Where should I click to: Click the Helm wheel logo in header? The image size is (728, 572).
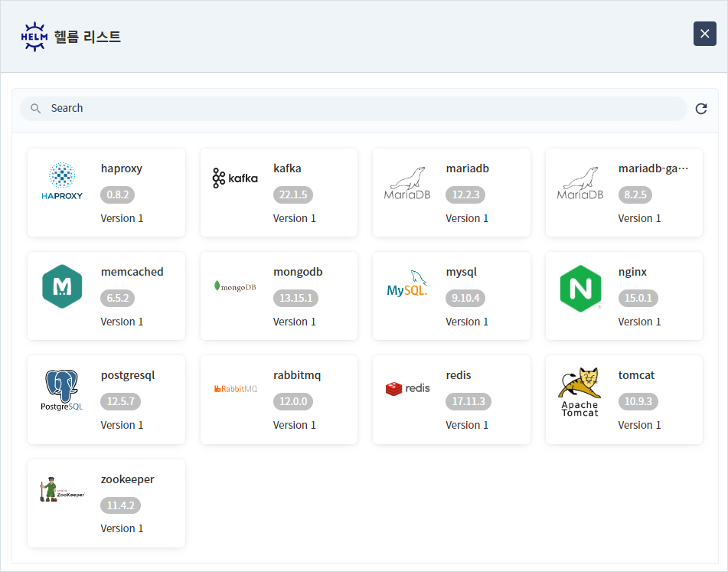tap(34, 37)
